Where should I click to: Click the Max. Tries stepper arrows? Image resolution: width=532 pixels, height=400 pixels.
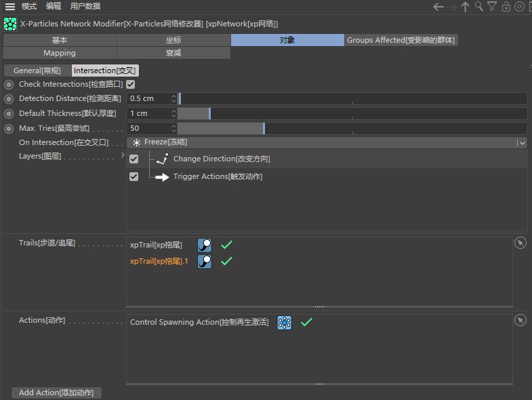point(173,129)
